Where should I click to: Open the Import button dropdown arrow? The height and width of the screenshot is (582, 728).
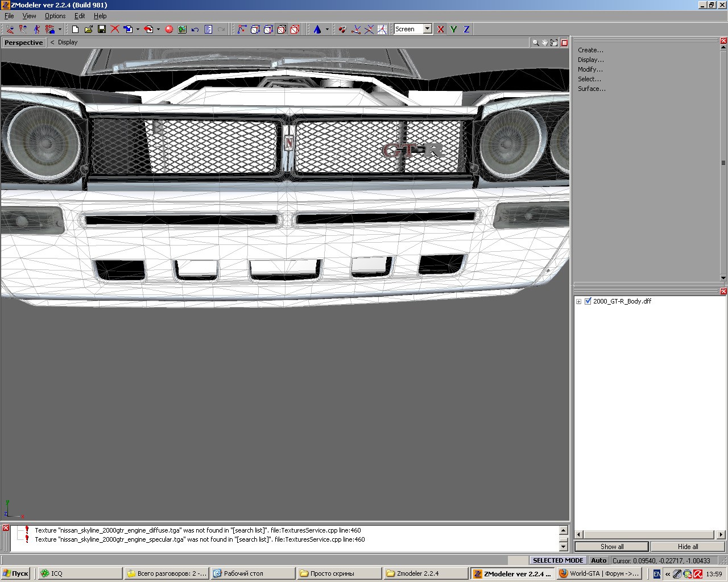point(138,29)
